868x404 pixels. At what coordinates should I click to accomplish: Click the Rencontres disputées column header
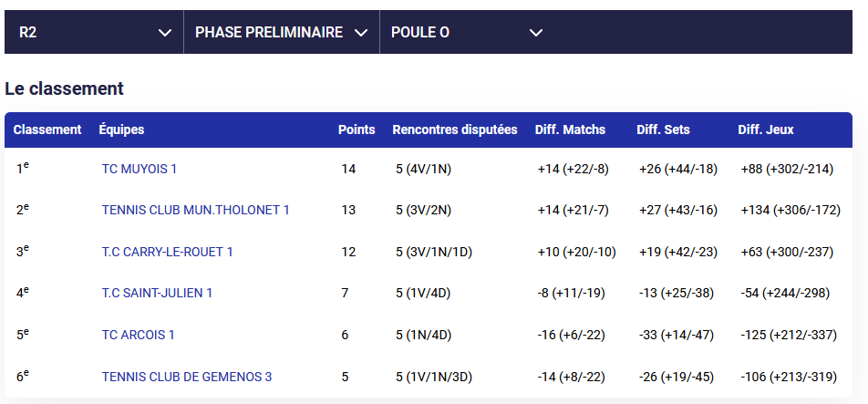coord(454,129)
